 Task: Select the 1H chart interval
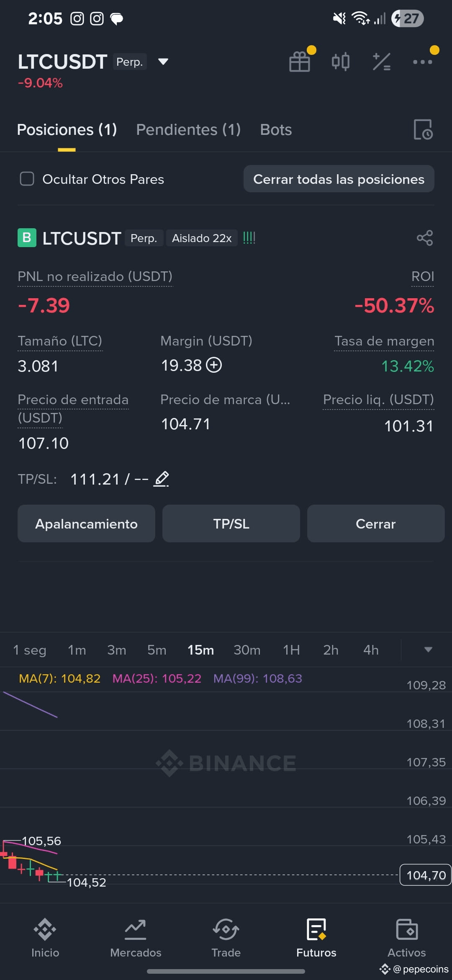coord(291,650)
